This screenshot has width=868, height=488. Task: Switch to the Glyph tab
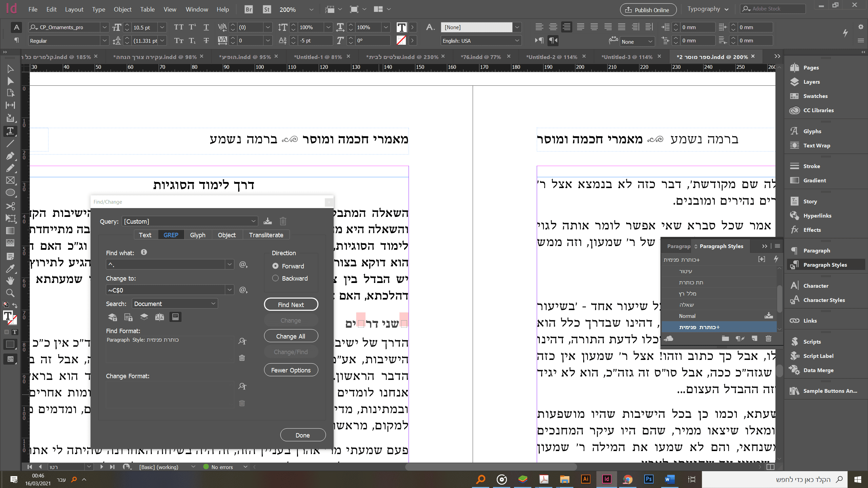click(x=198, y=235)
